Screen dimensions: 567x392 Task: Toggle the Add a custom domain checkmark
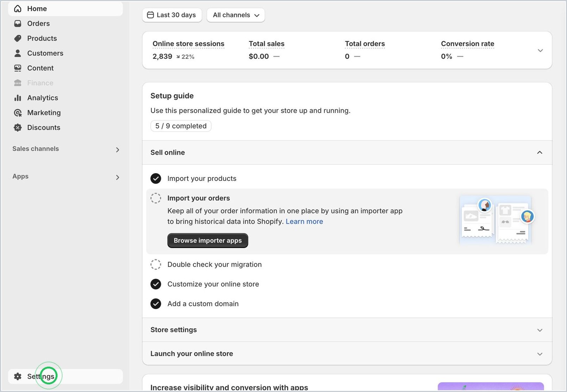(156, 304)
